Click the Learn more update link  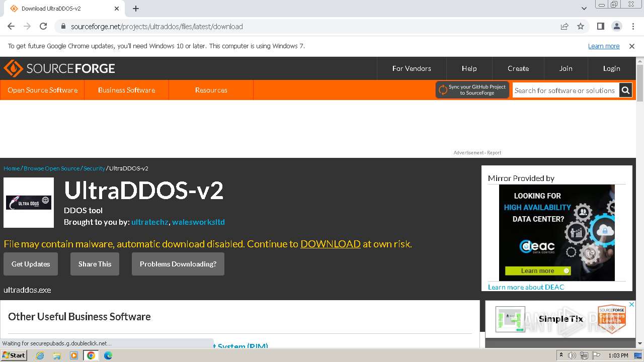(604, 46)
